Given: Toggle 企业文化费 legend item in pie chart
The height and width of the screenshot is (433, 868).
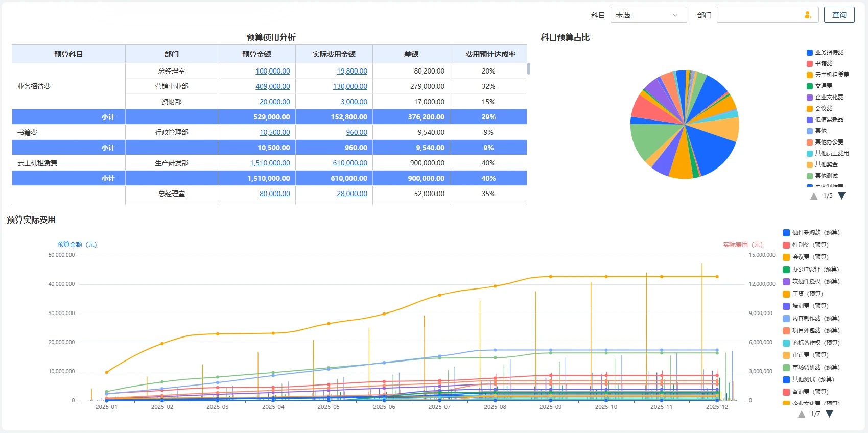Looking at the screenshot, I should coord(825,97).
